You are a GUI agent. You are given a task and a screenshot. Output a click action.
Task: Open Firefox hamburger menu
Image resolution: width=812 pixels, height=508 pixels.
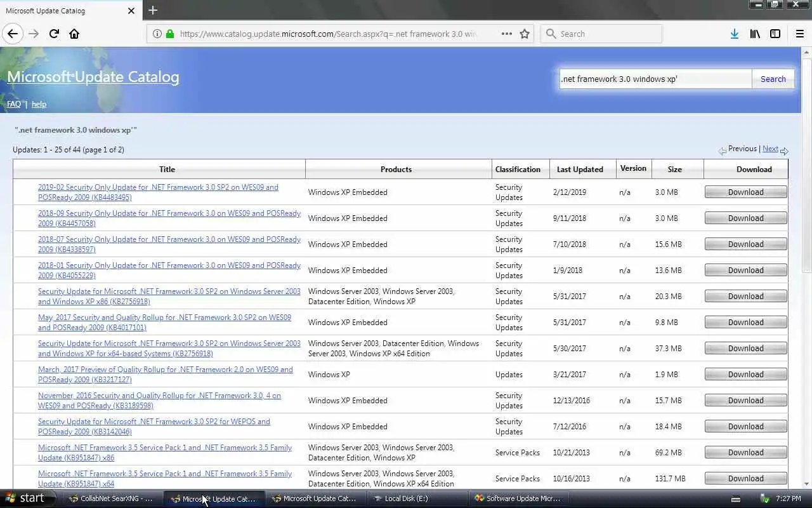pyautogui.click(x=799, y=34)
